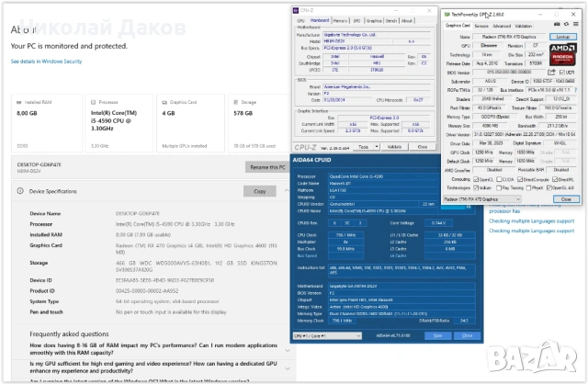The height and width of the screenshot is (384, 588).
Task: Click the Copy button for device specifications
Action: click(x=260, y=191)
